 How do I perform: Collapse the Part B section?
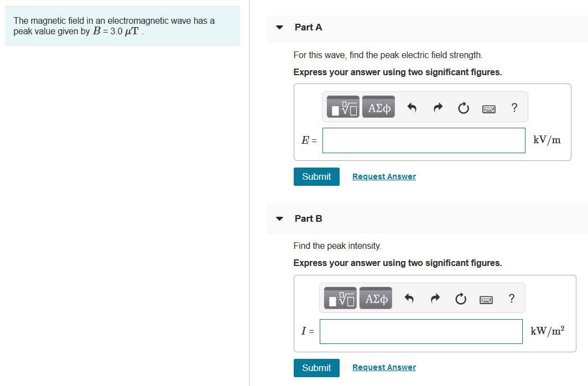(x=279, y=219)
